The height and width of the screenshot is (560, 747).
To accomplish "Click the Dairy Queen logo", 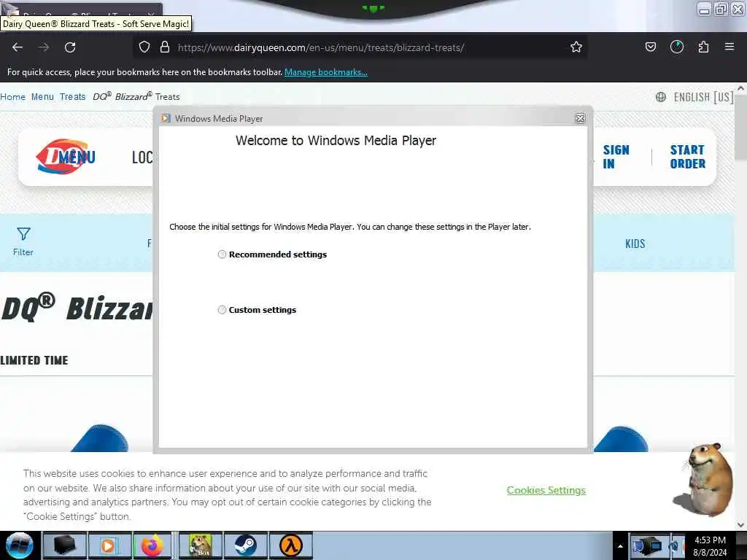I will click(62, 156).
